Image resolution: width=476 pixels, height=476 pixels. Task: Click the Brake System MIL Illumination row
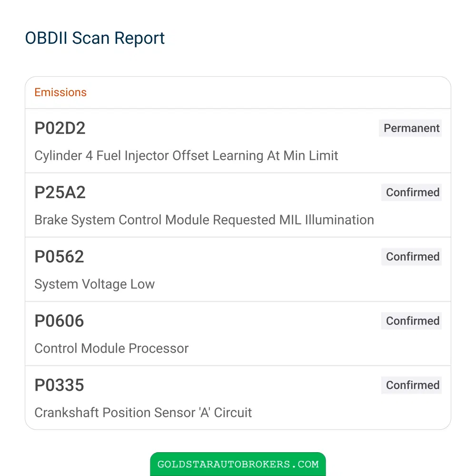(238, 205)
